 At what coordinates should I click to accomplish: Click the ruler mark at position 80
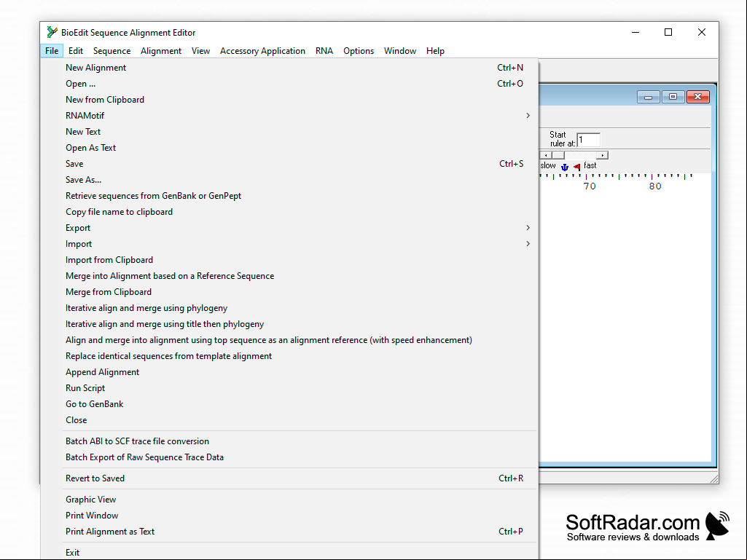pyautogui.click(x=655, y=186)
